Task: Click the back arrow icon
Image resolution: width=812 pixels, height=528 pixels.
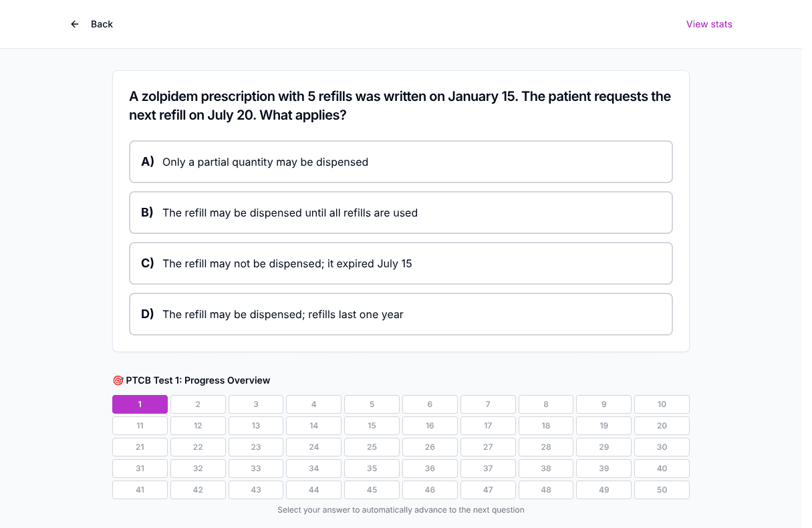Action: pos(75,24)
